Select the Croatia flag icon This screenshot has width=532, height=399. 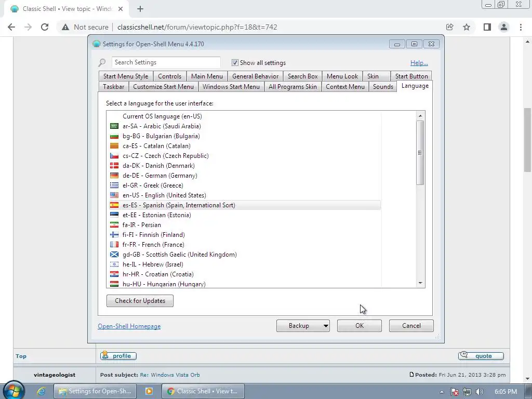[x=114, y=274]
